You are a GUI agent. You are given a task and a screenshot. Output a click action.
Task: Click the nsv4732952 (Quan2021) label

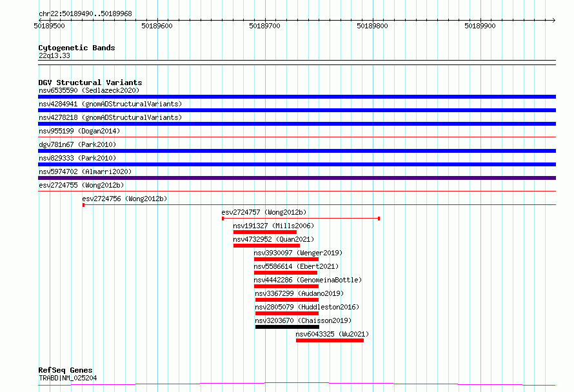click(273, 239)
